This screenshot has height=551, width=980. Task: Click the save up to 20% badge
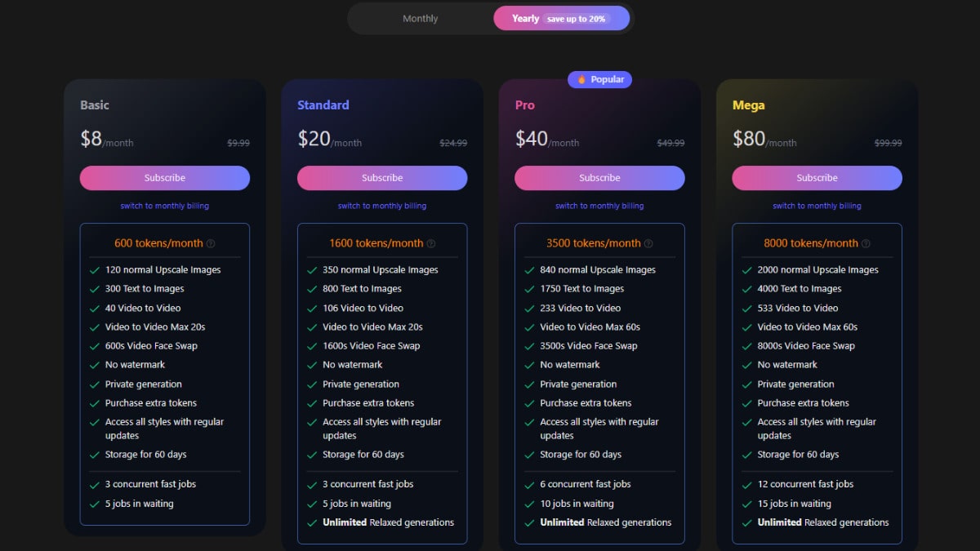tap(576, 19)
